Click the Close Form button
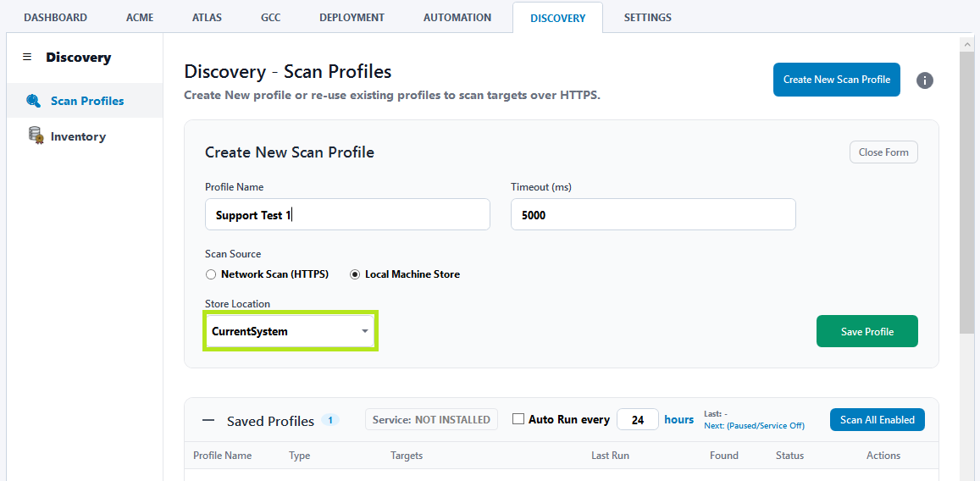 click(x=883, y=152)
